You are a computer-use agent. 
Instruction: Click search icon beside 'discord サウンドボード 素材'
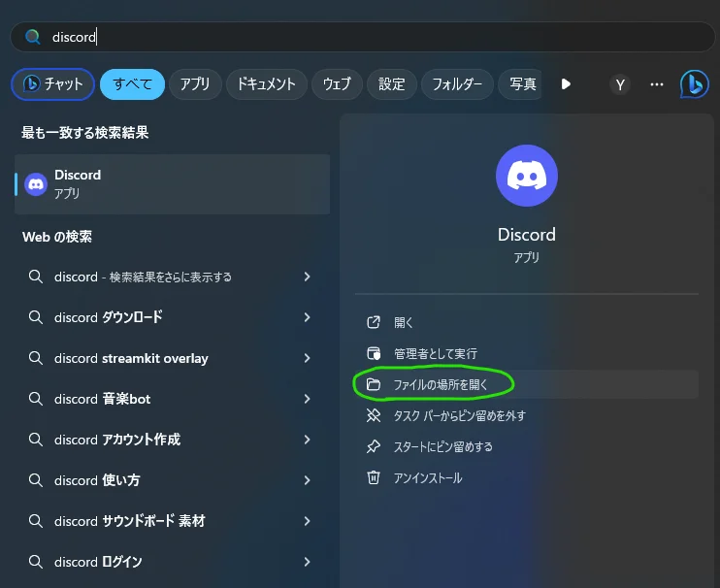pyautogui.click(x=35, y=521)
